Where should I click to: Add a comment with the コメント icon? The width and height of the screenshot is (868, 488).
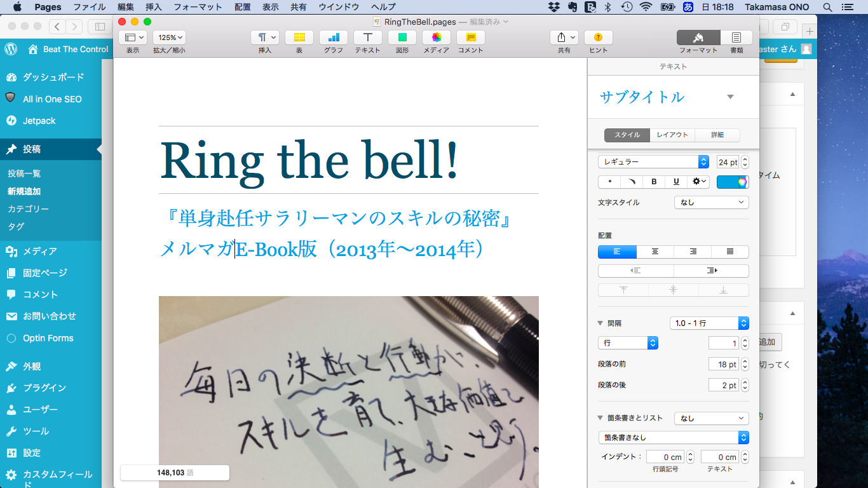pyautogui.click(x=471, y=37)
